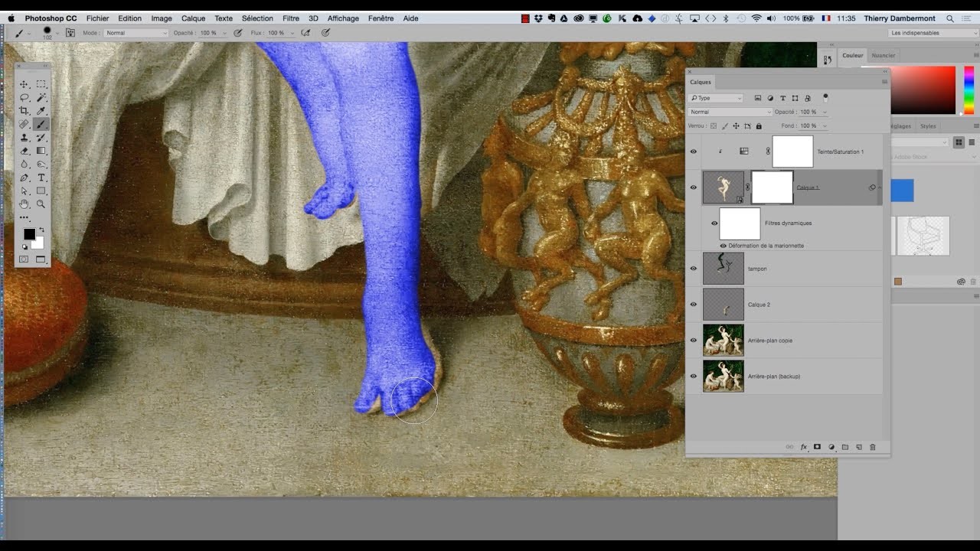
Task: Switch to the Nuancier tab
Action: [x=884, y=55]
